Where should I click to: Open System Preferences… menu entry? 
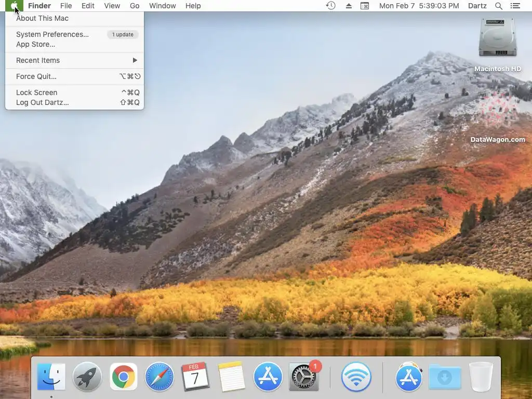[x=52, y=34]
